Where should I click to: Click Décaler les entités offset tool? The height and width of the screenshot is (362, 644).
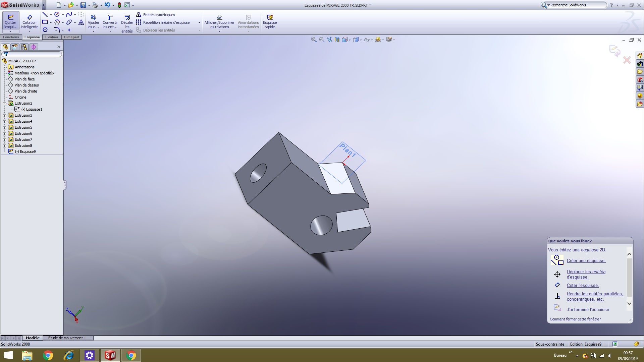(x=127, y=23)
